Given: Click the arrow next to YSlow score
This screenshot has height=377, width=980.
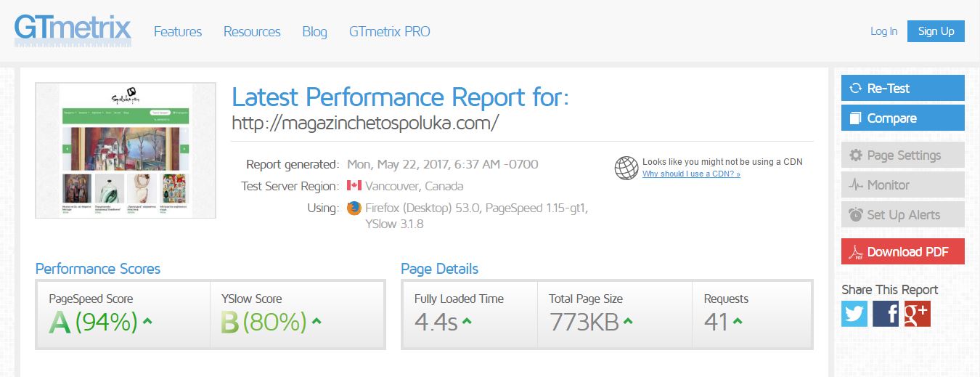Looking at the screenshot, I should click(x=317, y=321).
